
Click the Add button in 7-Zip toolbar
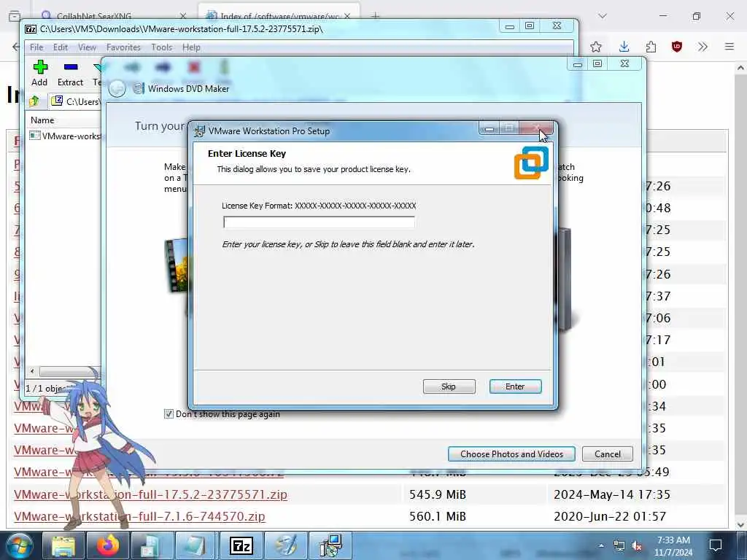(39, 74)
